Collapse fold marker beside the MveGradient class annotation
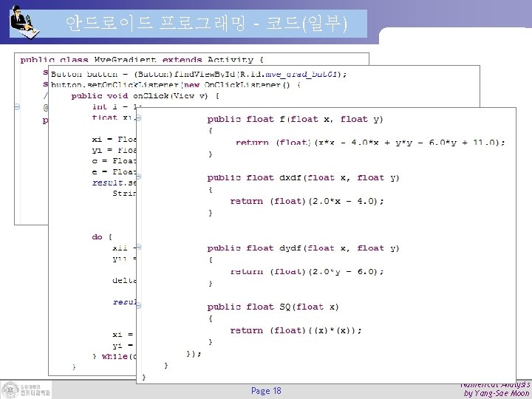Screen dimensions: 532x399 [17, 107]
